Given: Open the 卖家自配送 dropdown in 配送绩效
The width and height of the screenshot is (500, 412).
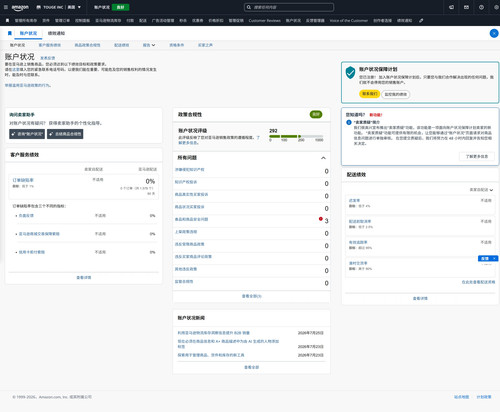Looking at the screenshot, I should pyautogui.click(x=481, y=190).
